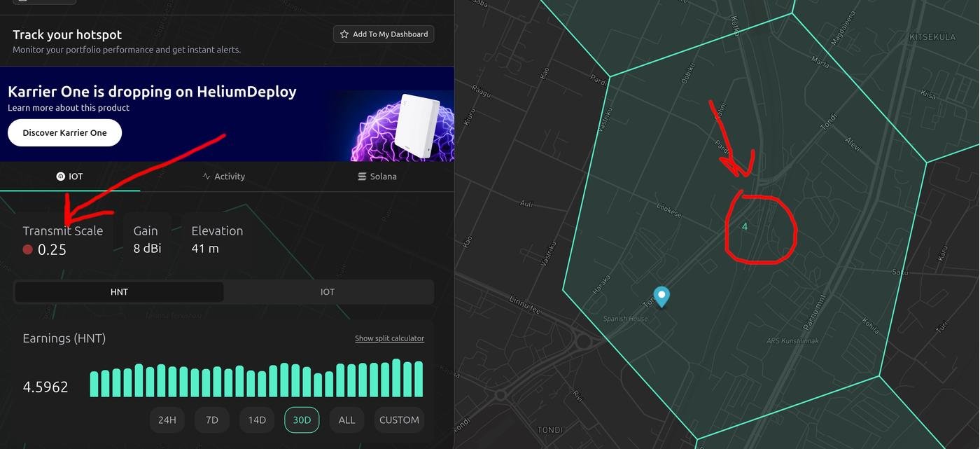This screenshot has width=980, height=449.
Task: Select the 7D time range
Action: 212,420
